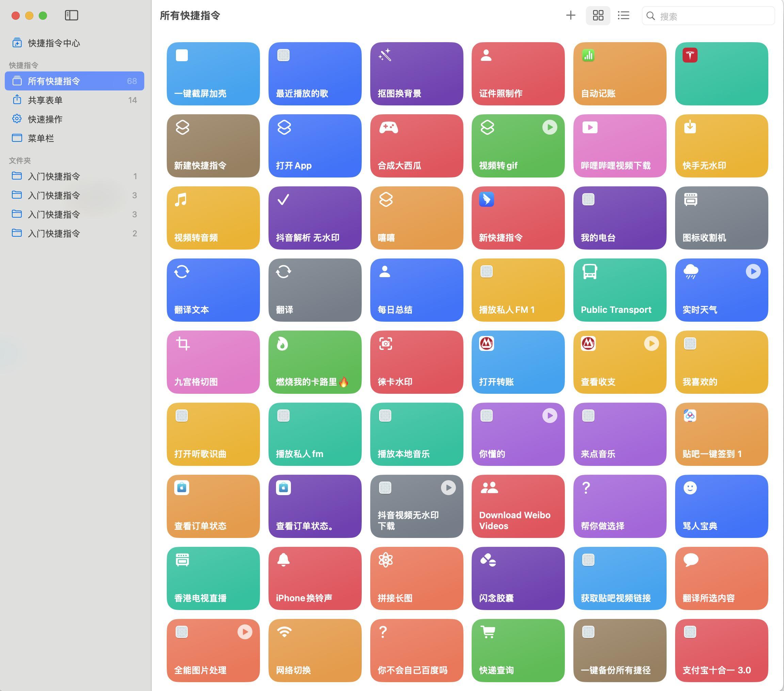Open the 支付宝十合一 3.0 shortcut tile
The width and height of the screenshot is (784, 691).
(721, 650)
